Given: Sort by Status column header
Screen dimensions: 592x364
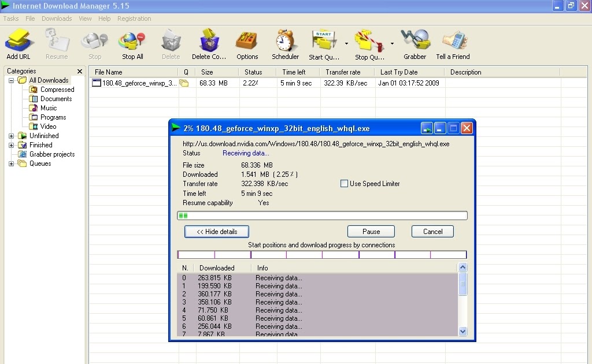Looking at the screenshot, I should [x=257, y=72].
